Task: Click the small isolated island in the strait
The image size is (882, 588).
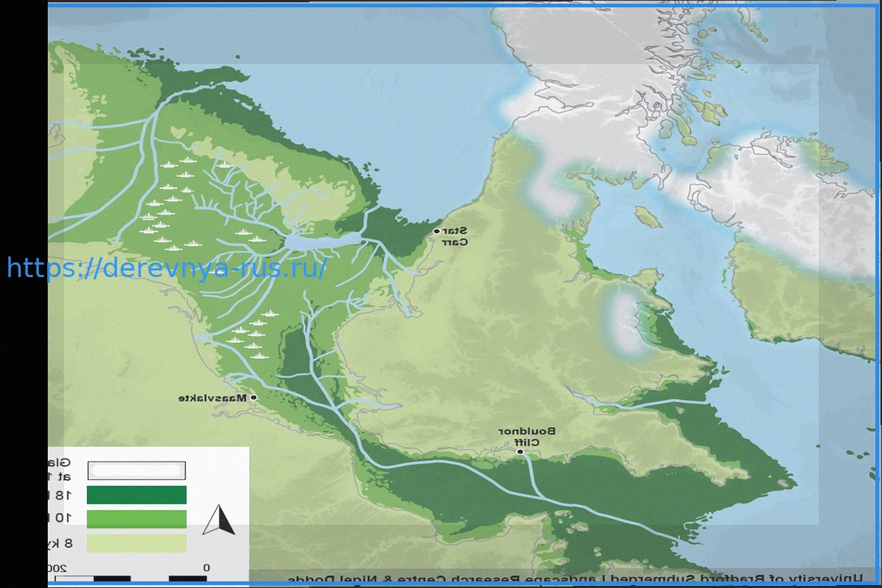Action: pos(647,217)
